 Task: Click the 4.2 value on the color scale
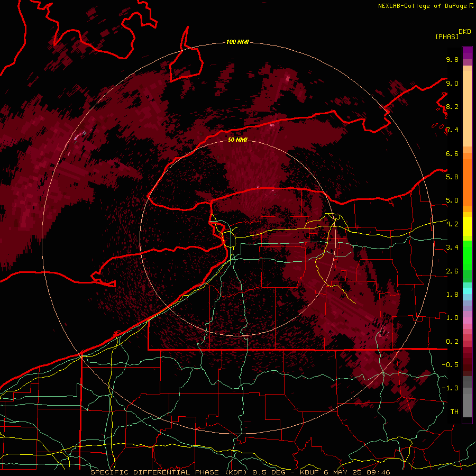coord(452,224)
